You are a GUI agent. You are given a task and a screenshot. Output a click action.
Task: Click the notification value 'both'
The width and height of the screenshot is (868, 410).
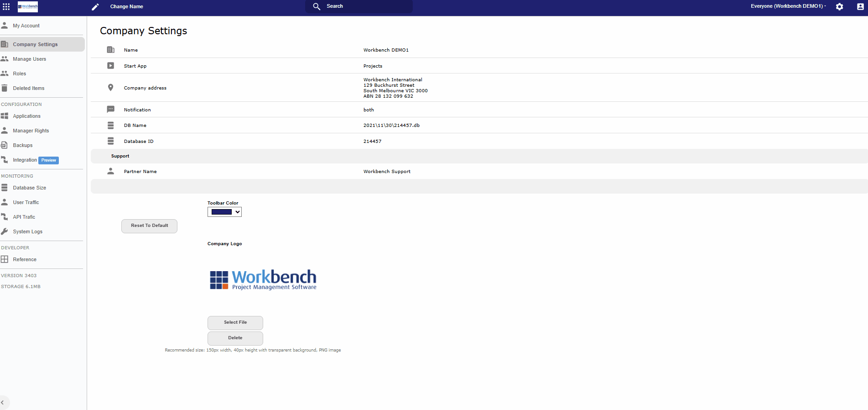(x=369, y=110)
